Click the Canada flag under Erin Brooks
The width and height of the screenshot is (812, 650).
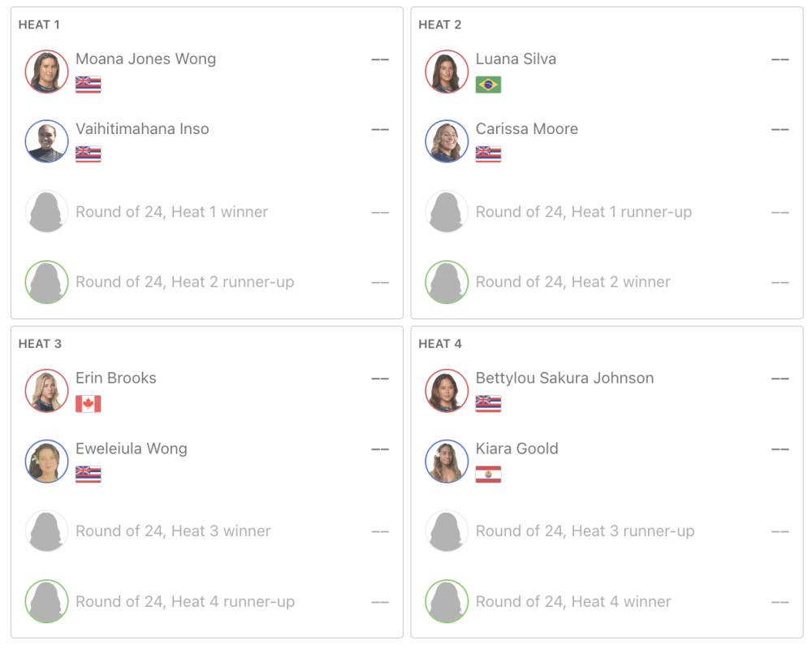(88, 404)
